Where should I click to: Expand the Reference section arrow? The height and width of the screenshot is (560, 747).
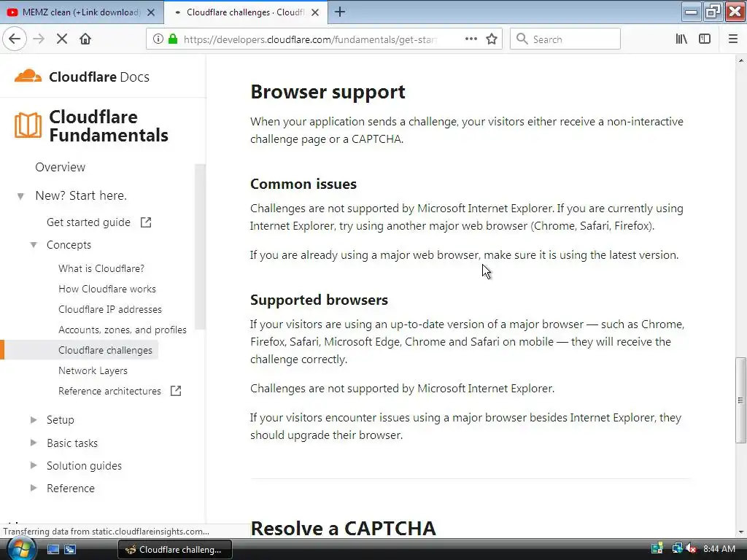point(34,488)
